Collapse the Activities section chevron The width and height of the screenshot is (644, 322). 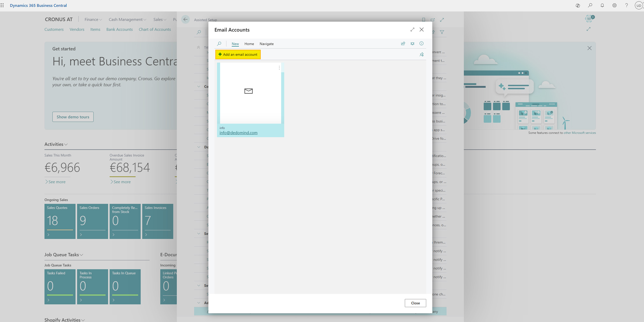(65, 144)
